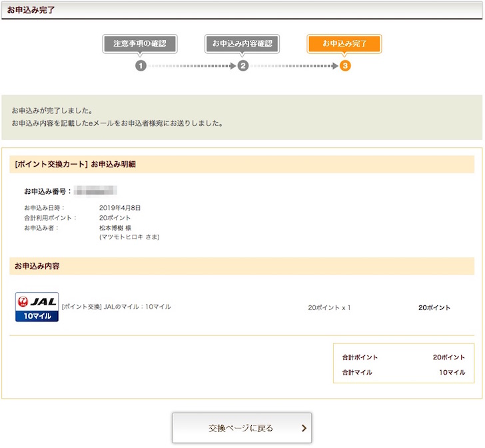
Task: Click the 合計マイル value 10マイル
Action: coord(452,373)
